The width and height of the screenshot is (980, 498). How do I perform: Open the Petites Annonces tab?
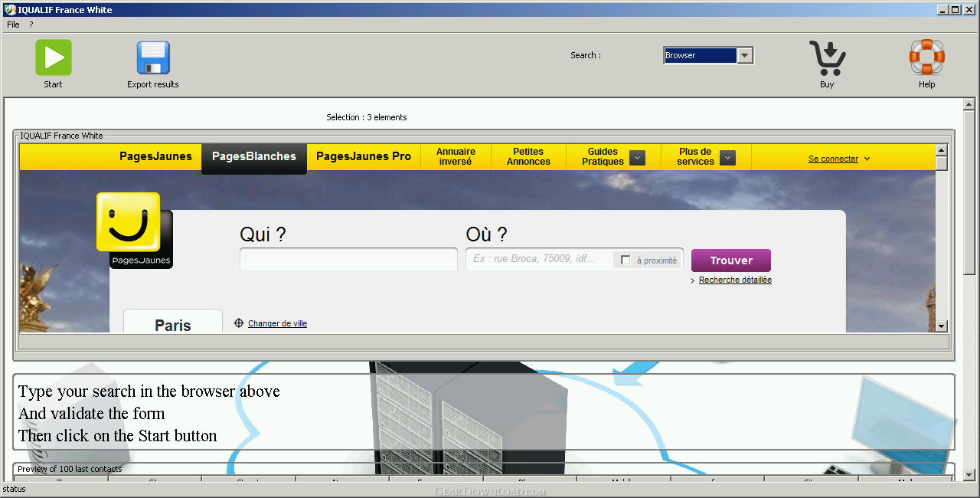(x=528, y=156)
